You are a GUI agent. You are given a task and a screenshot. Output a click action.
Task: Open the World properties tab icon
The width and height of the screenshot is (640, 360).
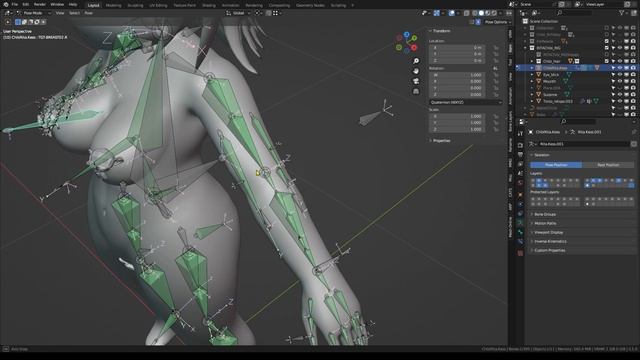click(x=520, y=183)
